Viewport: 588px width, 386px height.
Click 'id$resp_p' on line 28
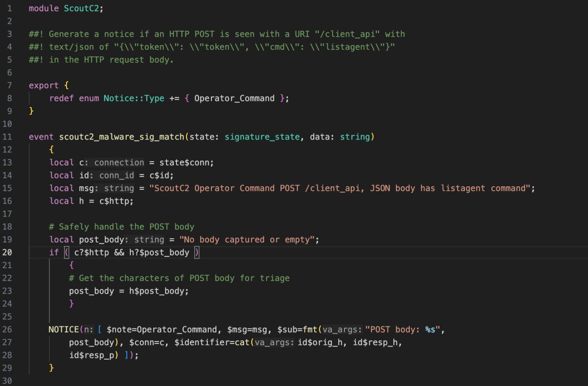[92, 355]
